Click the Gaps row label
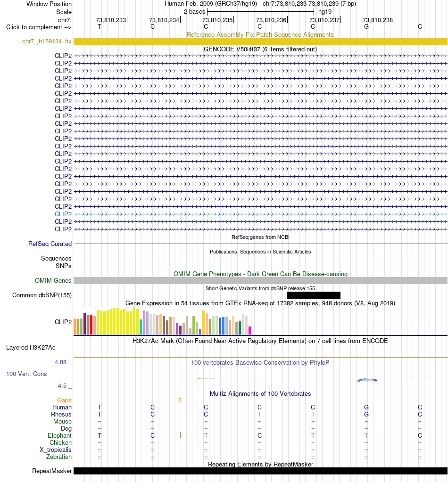Viewport: 448px width, 482px height. coord(64,400)
